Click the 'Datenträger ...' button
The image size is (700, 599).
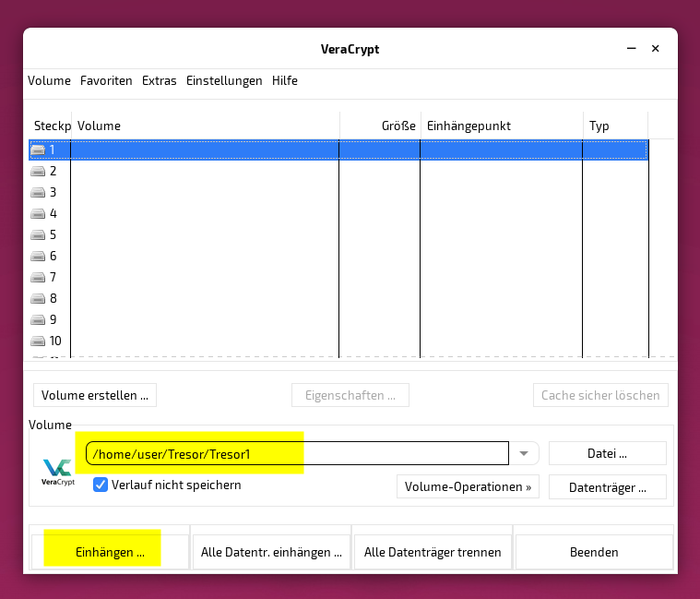(x=607, y=487)
